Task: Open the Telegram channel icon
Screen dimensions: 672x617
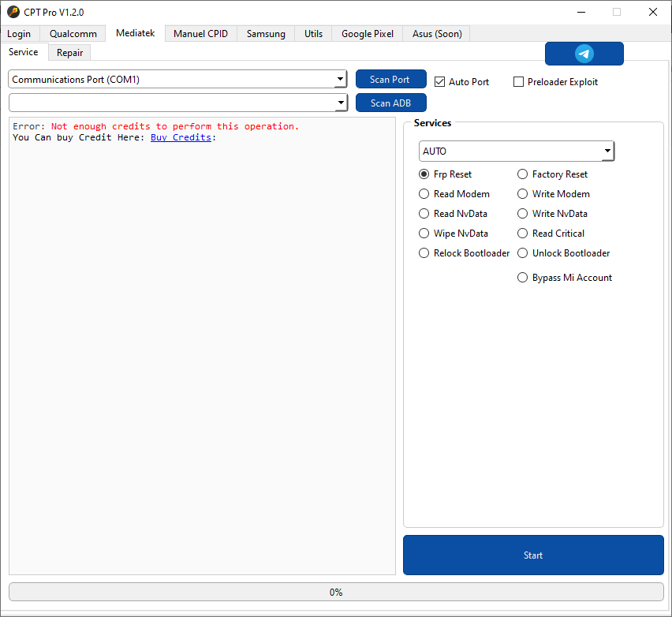Action: tap(584, 53)
